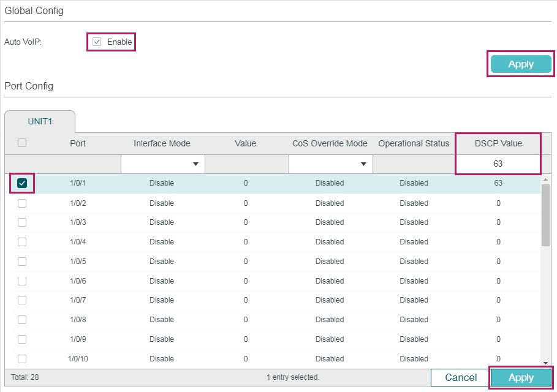Tick the select-all checkbox in table header
The width and height of the screenshot is (557, 392).
[x=22, y=143]
